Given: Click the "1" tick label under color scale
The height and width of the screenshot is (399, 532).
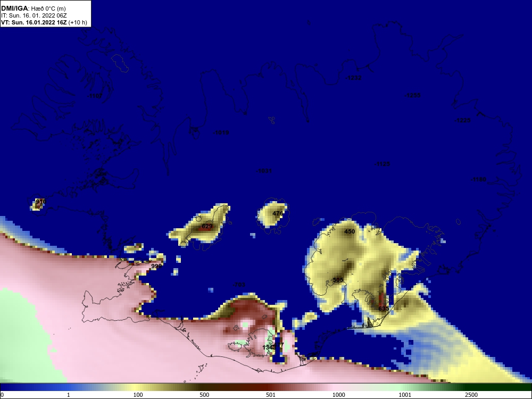Looking at the screenshot, I should pyautogui.click(x=69, y=395).
